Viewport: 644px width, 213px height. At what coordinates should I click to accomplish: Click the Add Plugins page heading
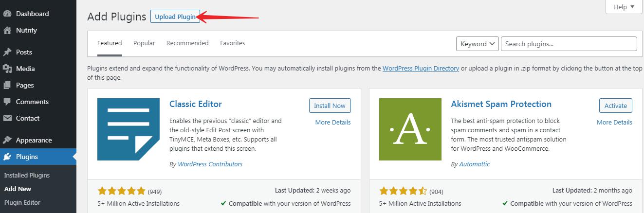coord(117,17)
